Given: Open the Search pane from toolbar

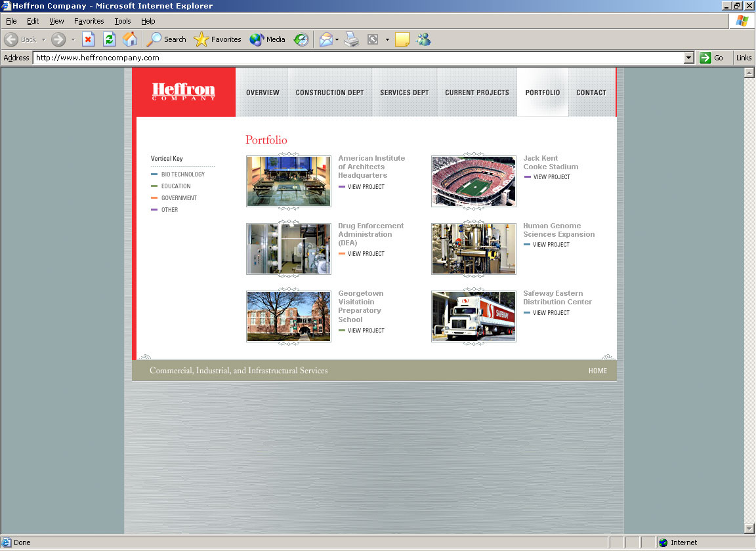Looking at the screenshot, I should [x=167, y=39].
